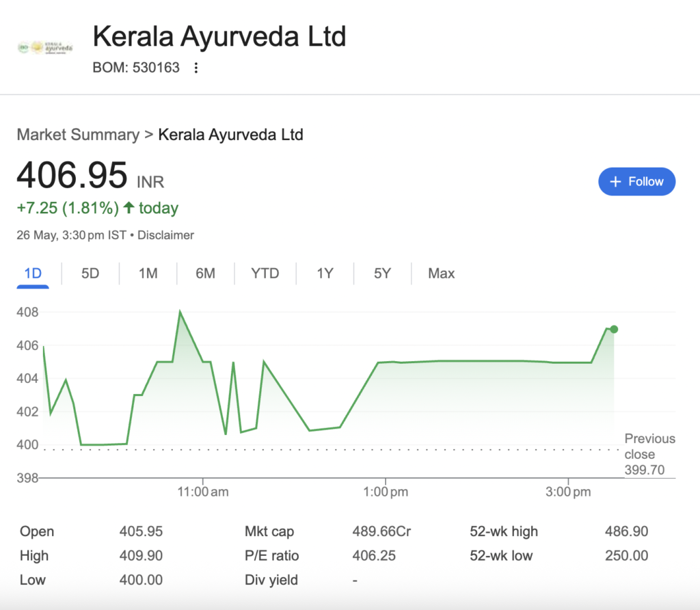Click the Kerala Ayurveda company logo
This screenshot has width=700, height=610.
point(45,47)
